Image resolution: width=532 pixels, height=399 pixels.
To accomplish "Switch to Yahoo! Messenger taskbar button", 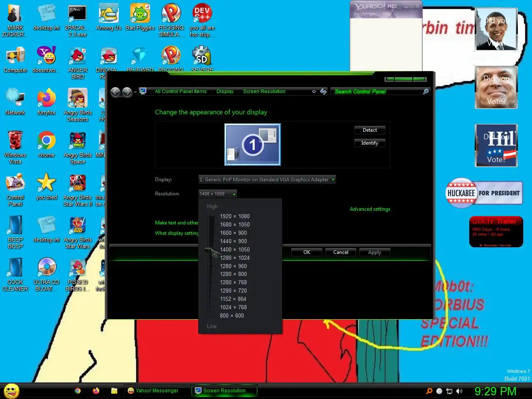I will click(x=157, y=391).
